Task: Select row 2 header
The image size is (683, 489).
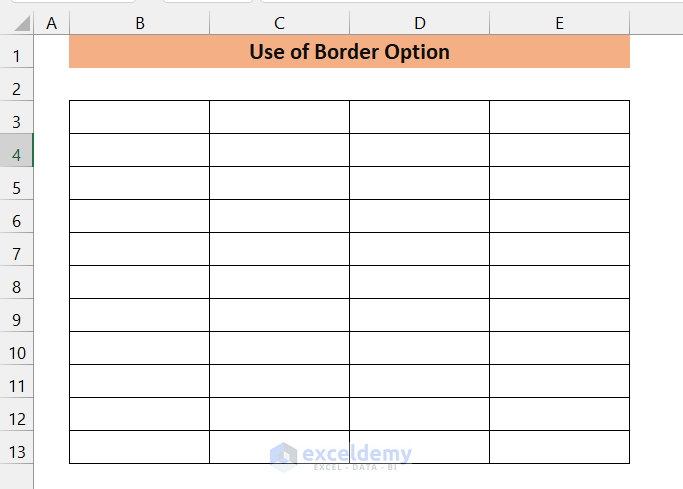Action: (x=16, y=89)
